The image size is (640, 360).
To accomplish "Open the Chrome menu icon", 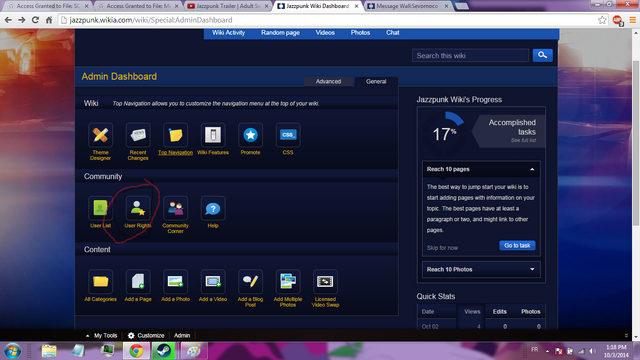I will tap(633, 20).
